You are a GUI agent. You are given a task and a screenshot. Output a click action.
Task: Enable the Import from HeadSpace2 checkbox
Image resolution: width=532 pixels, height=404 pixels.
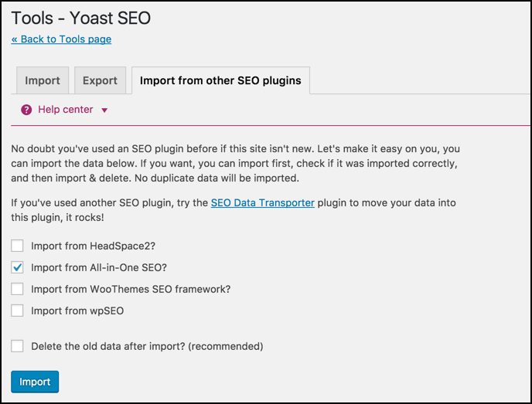tap(18, 246)
